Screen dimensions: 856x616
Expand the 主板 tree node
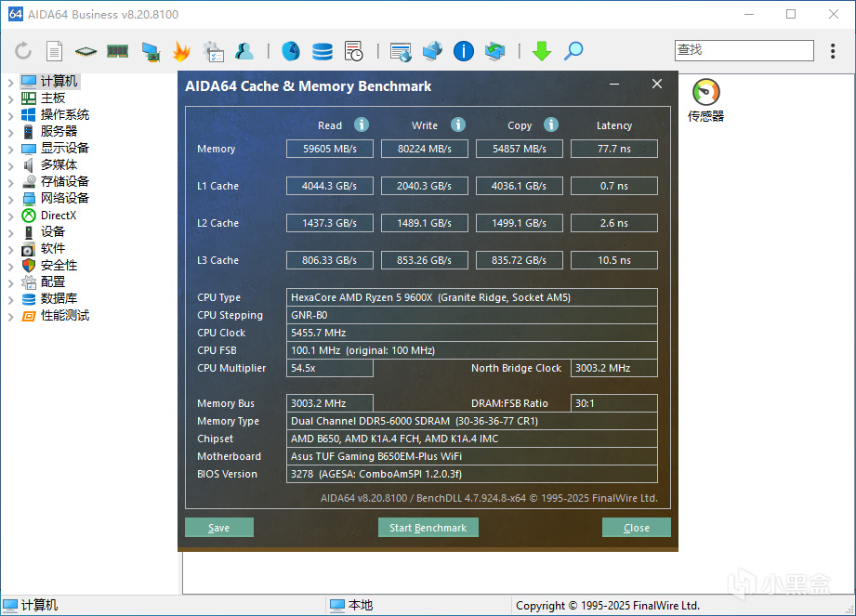coord(10,98)
